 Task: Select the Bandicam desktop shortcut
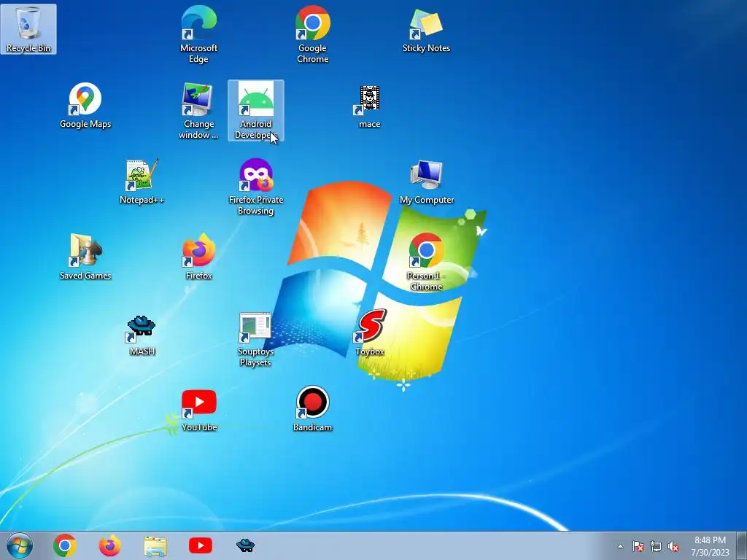click(312, 408)
